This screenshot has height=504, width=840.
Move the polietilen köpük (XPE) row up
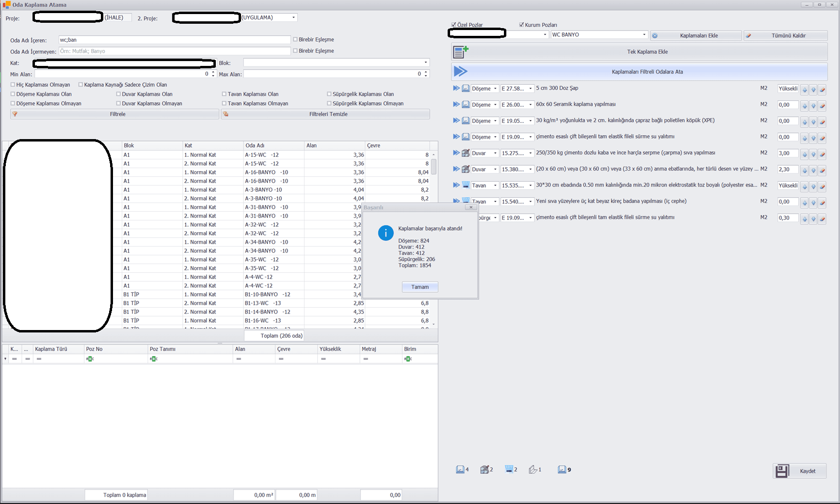click(x=805, y=122)
